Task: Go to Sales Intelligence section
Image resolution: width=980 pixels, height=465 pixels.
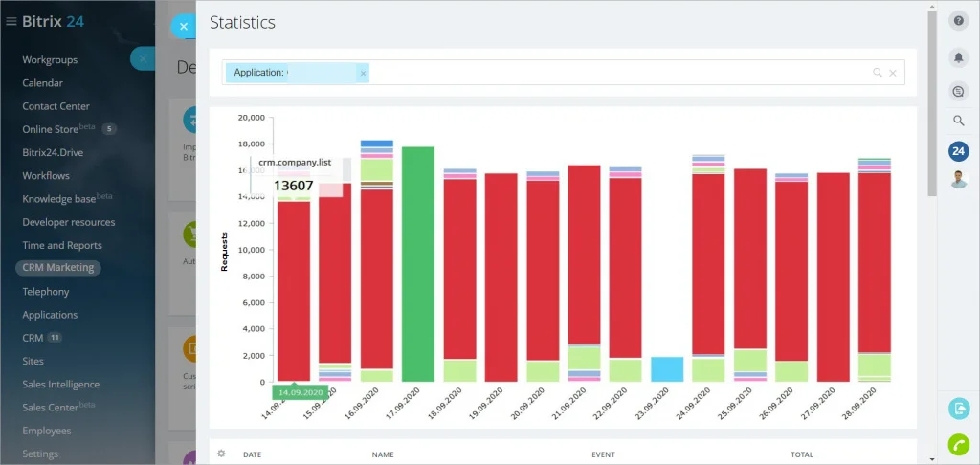Action: click(60, 385)
